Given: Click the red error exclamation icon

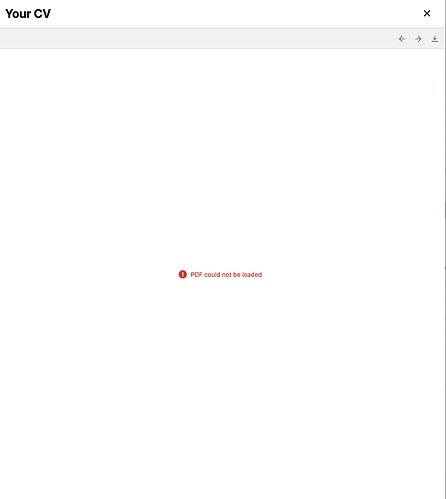Looking at the screenshot, I should coord(183,274).
